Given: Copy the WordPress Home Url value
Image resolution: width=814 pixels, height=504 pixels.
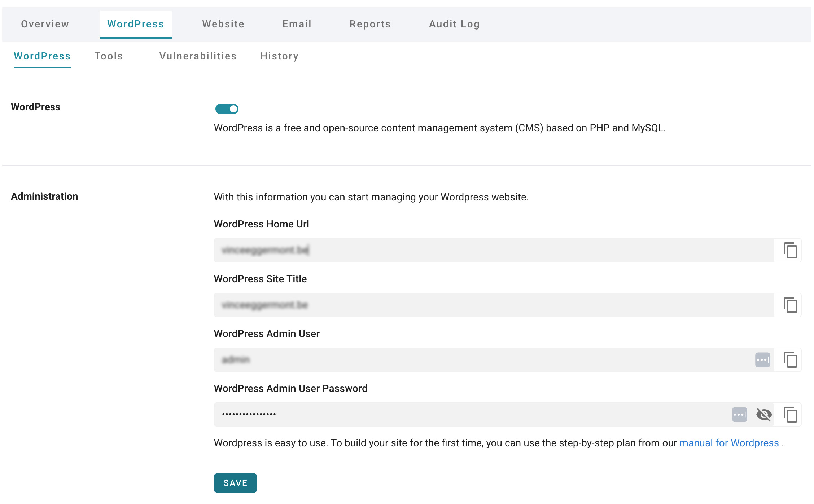Looking at the screenshot, I should point(790,250).
